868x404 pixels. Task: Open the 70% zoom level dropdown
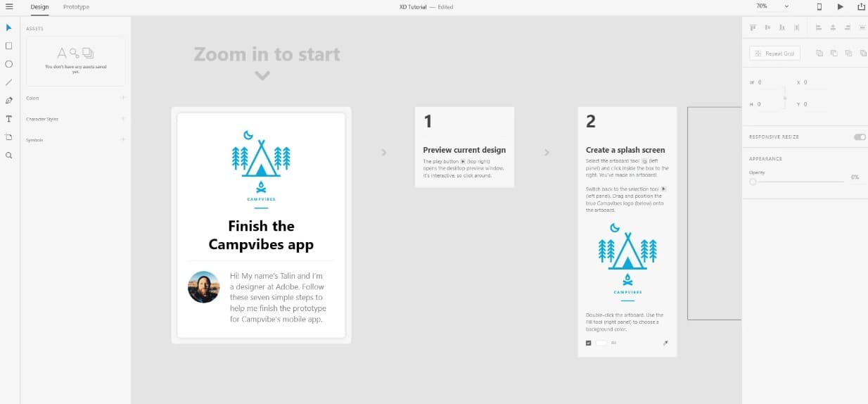pyautogui.click(x=772, y=6)
